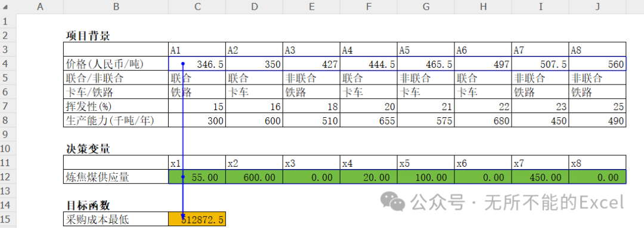Click header cell A5 in the table

coord(426,49)
